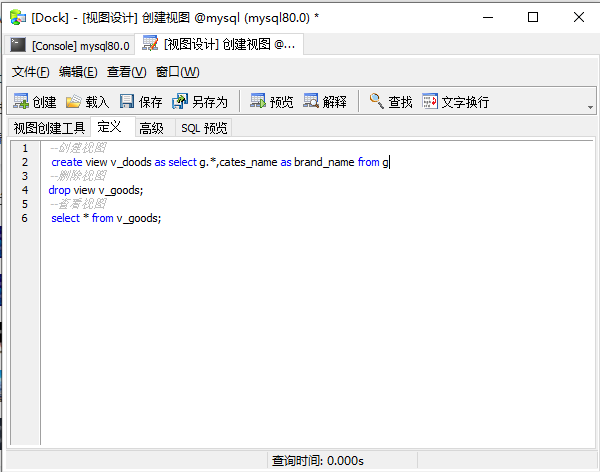600x472 pixels.
Task: Click the view design tab icon
Action: (x=150, y=43)
